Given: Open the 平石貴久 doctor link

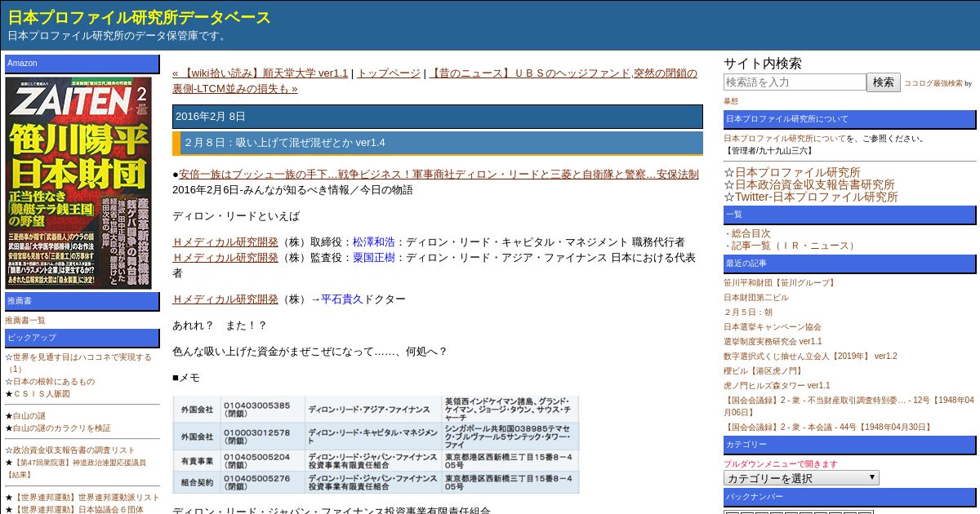Looking at the screenshot, I should (342, 299).
